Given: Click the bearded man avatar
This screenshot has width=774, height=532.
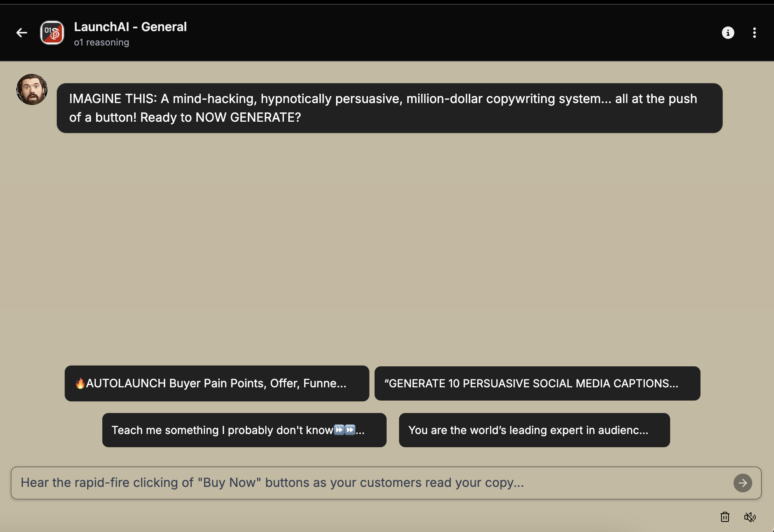Looking at the screenshot, I should [32, 89].
